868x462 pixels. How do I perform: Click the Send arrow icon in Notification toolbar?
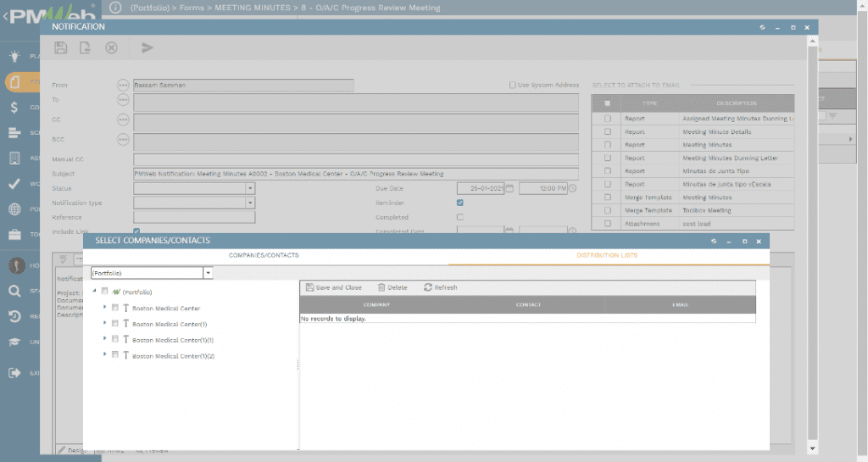tap(147, 48)
